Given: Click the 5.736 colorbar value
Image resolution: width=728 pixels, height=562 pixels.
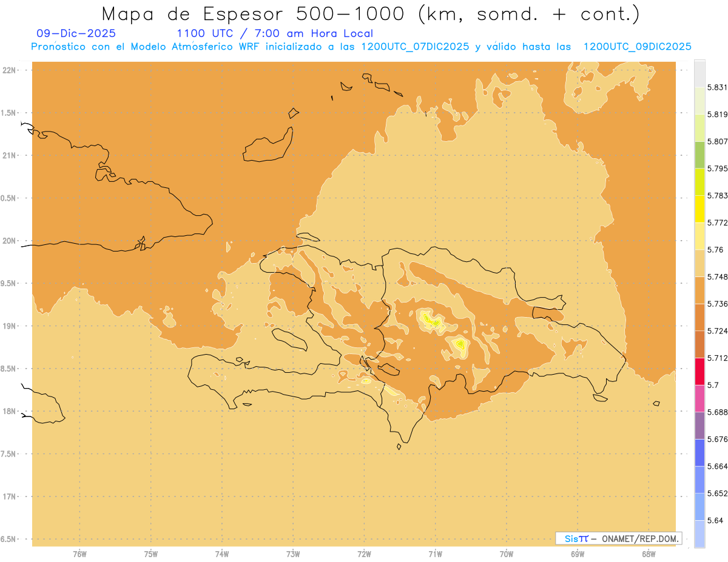Looking at the screenshot, I should [x=717, y=304].
